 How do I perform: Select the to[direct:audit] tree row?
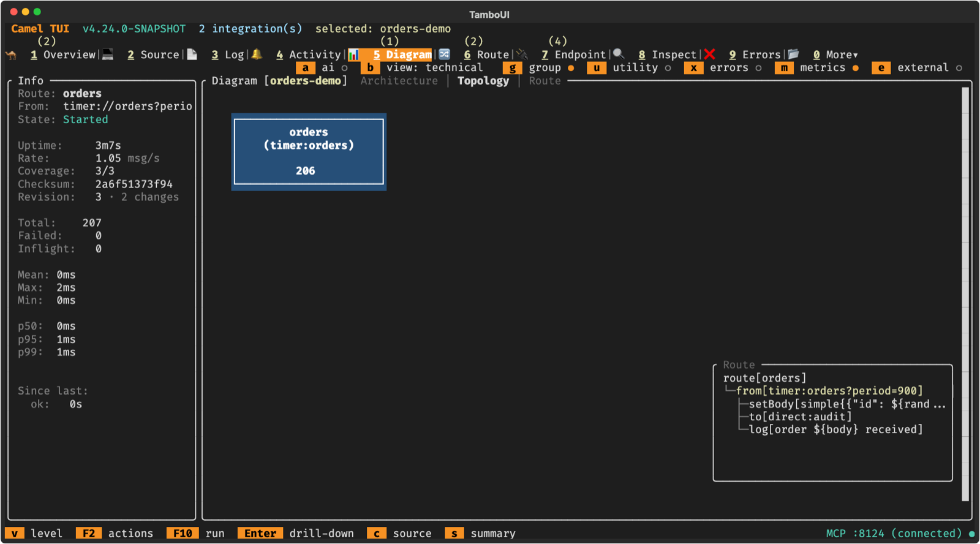800,417
